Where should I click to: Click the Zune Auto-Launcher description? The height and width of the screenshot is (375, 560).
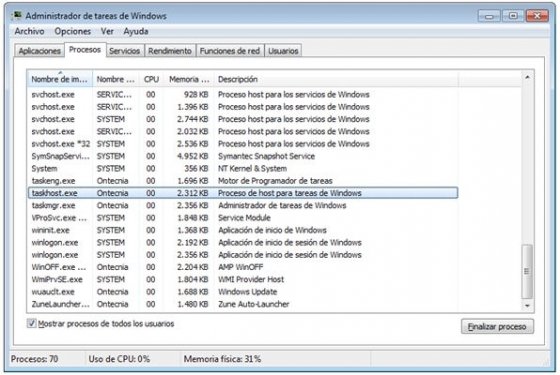click(254, 304)
